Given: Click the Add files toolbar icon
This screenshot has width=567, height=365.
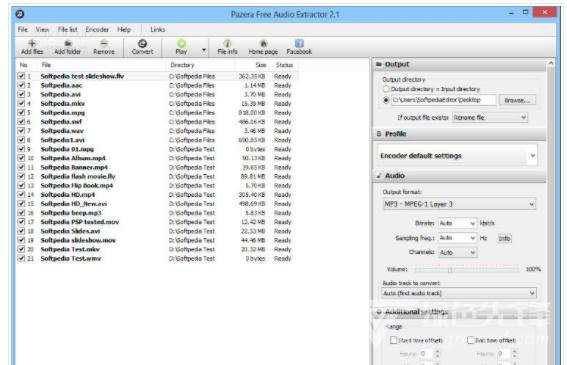Looking at the screenshot, I should click(32, 43).
